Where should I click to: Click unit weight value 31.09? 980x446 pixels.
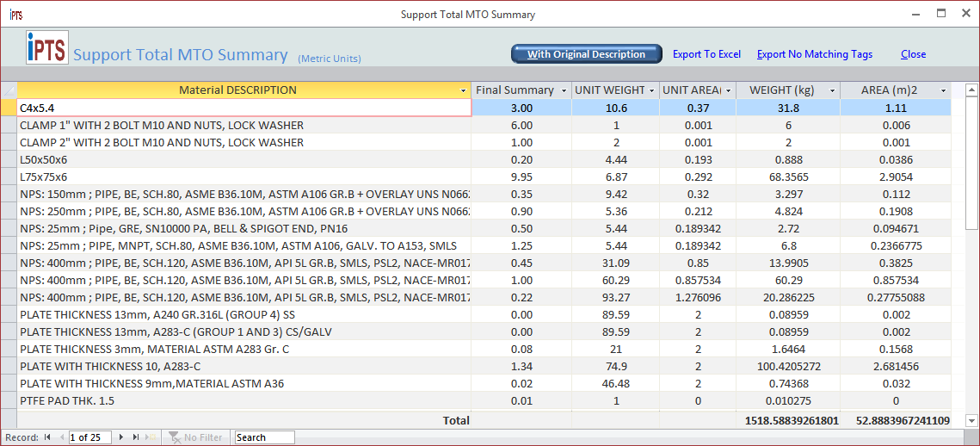pyautogui.click(x=616, y=263)
